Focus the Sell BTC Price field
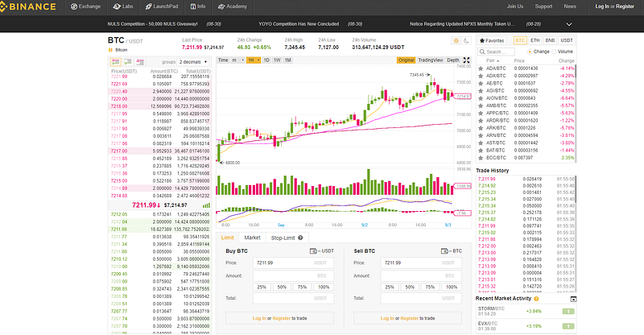 421,263
